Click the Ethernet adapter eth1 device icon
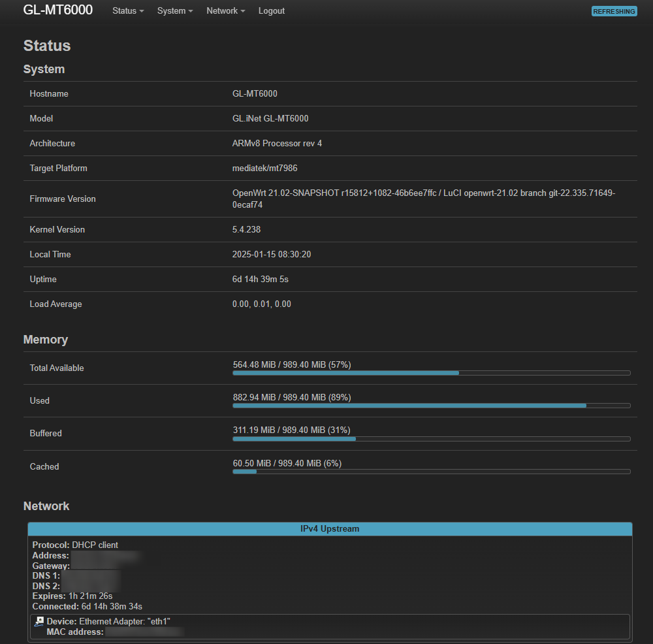This screenshot has height=644, width=653. tap(40, 621)
